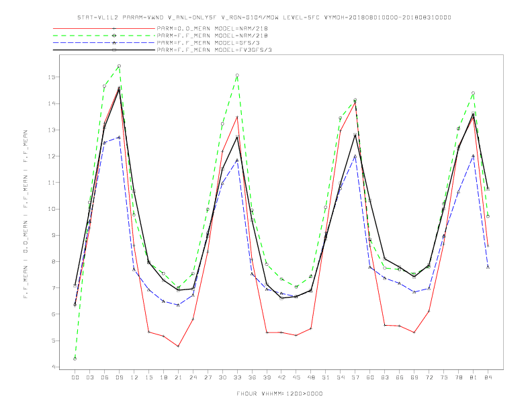Click y-axis tick label 8
Screen dimensions: 532x411
[53, 261]
